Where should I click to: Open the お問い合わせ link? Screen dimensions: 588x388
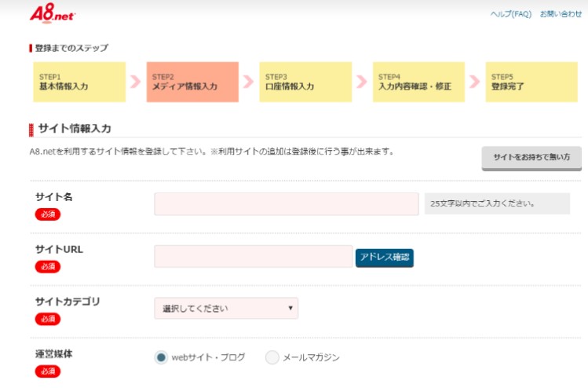561,14
